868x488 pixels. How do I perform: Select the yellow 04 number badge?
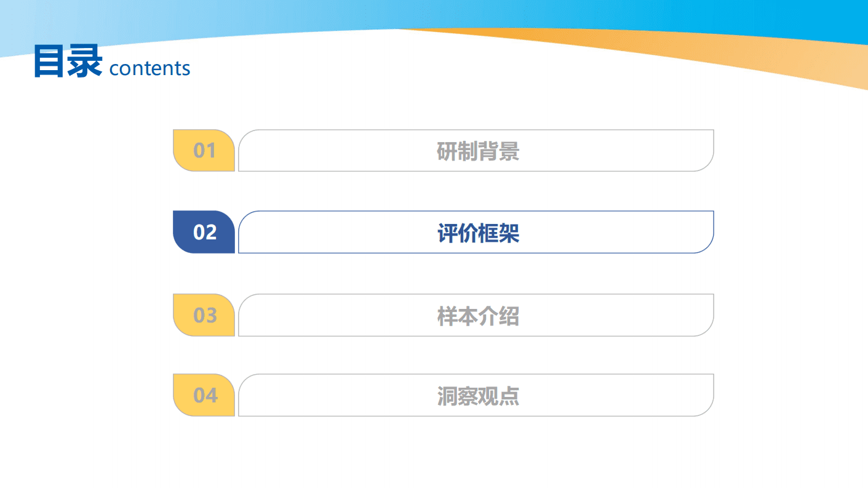click(204, 395)
